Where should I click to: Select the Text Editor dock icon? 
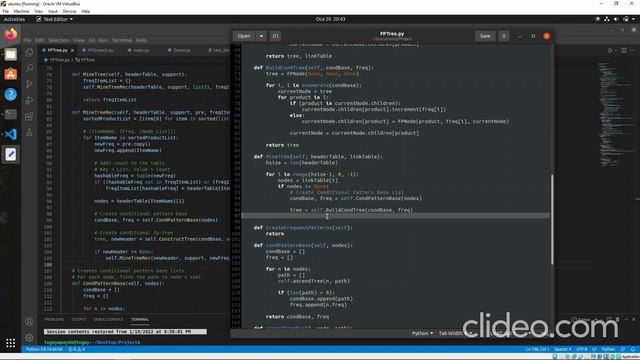pyautogui.click(x=11, y=154)
